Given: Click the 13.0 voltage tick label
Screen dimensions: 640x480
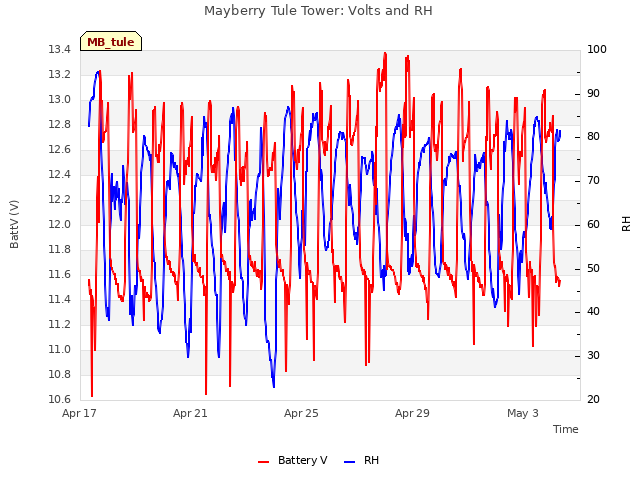Looking at the screenshot, I should pyautogui.click(x=60, y=99).
